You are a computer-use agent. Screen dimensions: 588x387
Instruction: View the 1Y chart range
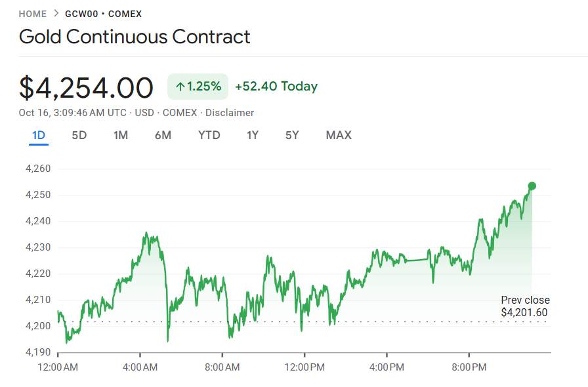click(253, 136)
